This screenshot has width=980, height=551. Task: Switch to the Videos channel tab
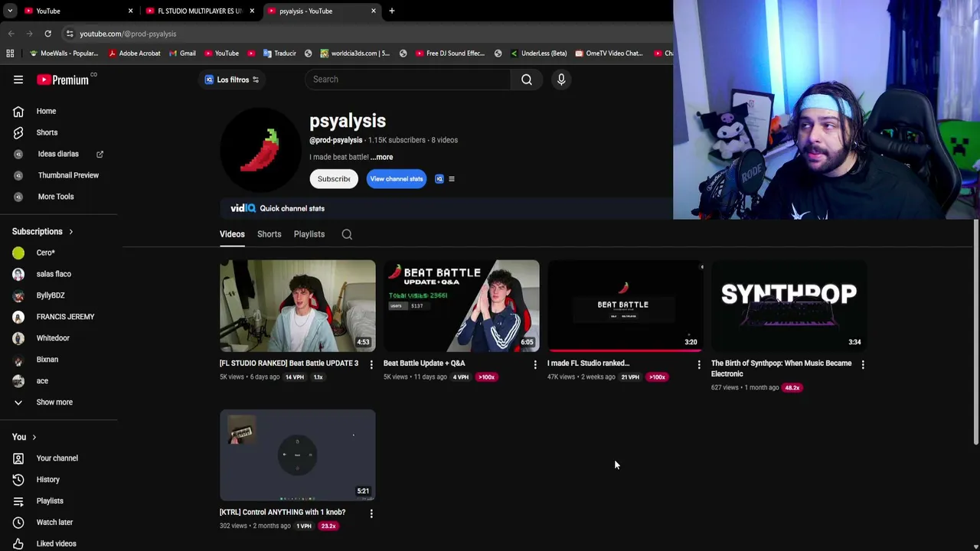click(x=232, y=234)
